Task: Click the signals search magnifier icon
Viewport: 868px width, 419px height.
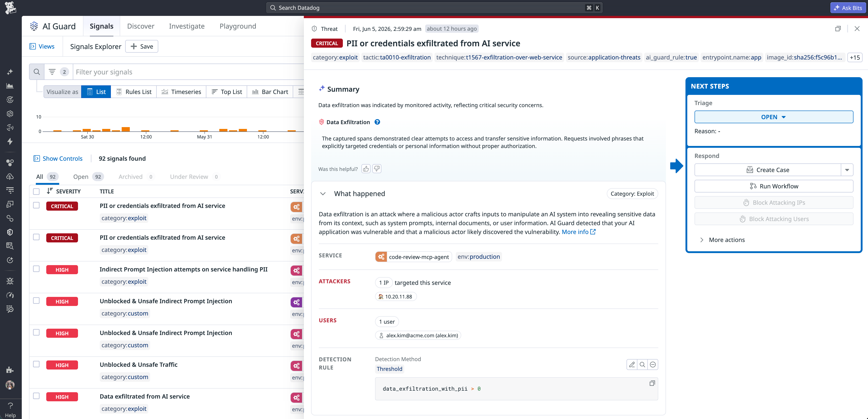Action: [x=37, y=72]
